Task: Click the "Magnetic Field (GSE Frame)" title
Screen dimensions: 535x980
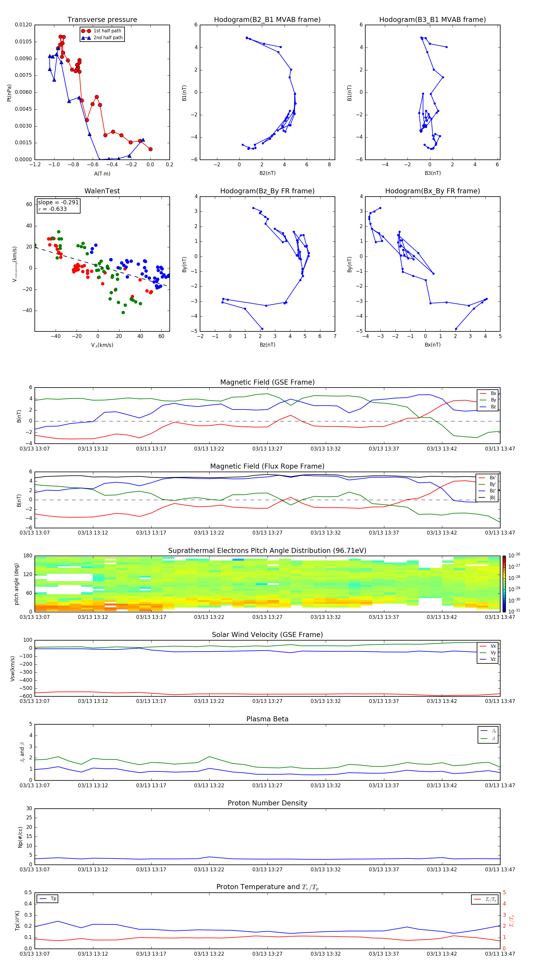Action: [267, 382]
